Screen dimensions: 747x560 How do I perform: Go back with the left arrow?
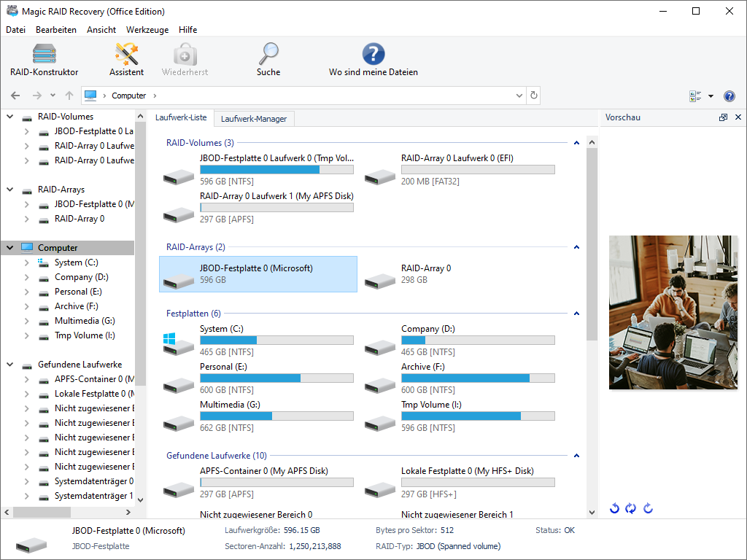[15, 96]
